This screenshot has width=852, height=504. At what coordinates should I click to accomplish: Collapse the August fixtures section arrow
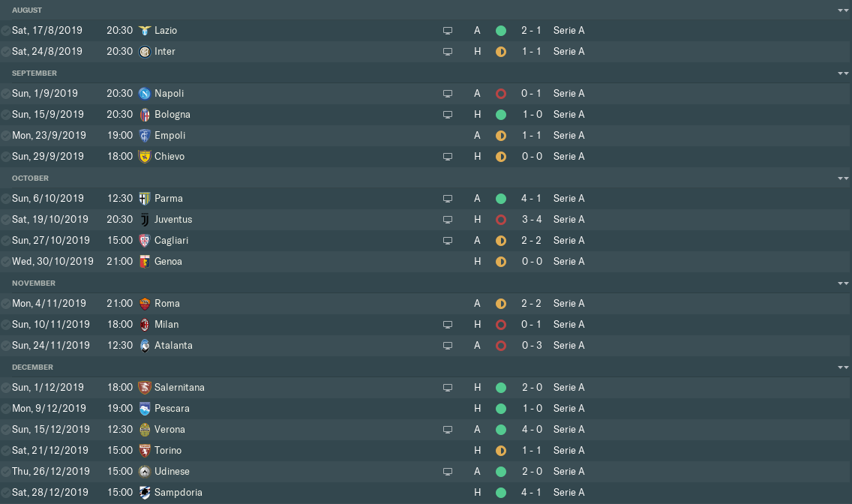click(843, 10)
